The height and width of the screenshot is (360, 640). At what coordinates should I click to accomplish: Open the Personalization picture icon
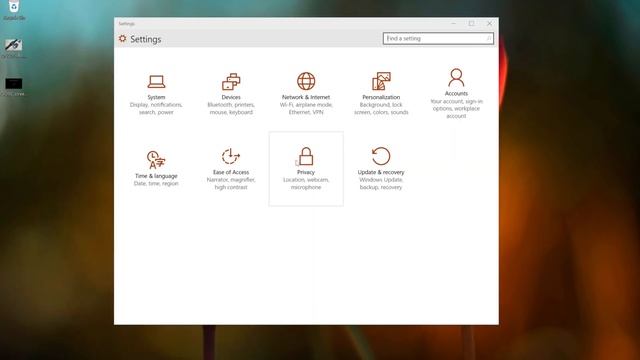(381, 81)
